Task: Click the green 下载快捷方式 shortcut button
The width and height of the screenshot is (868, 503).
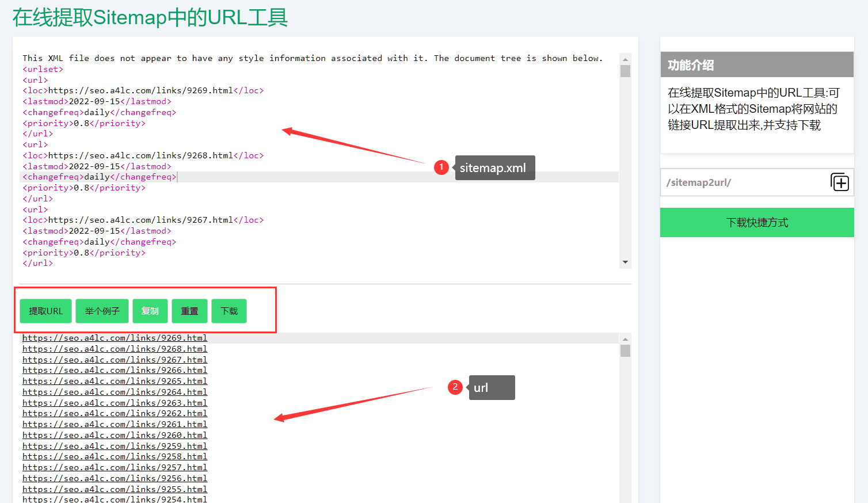Action: coord(756,223)
